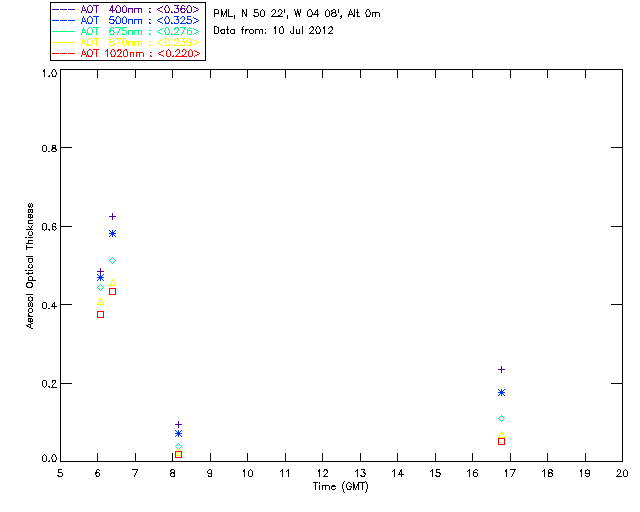
Task: Click the x-axis tick label 6
Action: click(98, 473)
